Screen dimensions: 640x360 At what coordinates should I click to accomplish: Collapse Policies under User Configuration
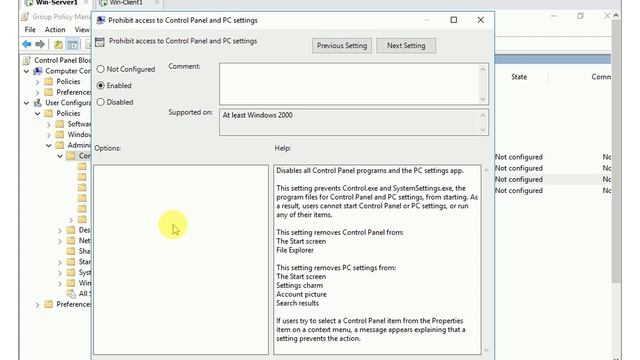(x=38, y=113)
